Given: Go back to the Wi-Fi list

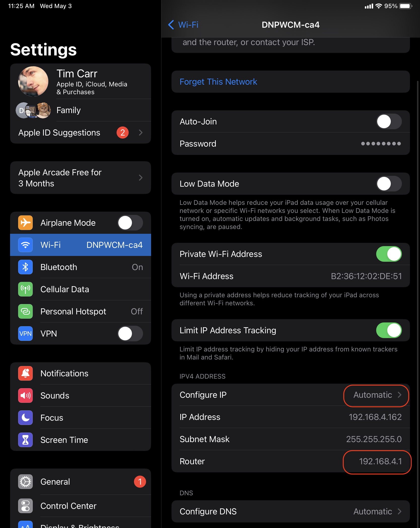Looking at the screenshot, I should click(x=183, y=25).
